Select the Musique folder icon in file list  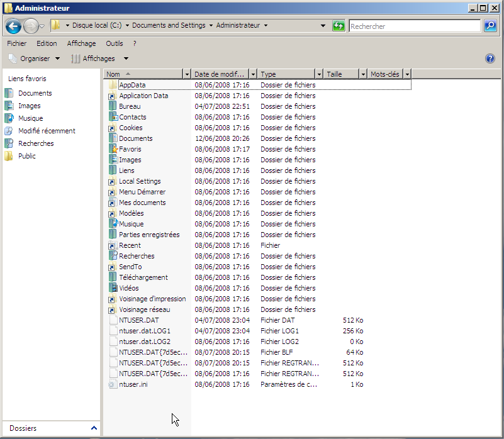click(113, 224)
